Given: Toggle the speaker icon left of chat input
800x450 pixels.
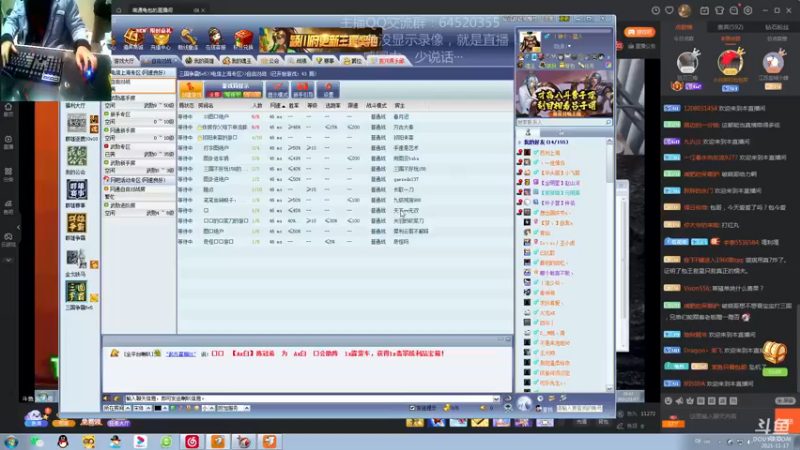Looking at the screenshot, I should point(106,398).
